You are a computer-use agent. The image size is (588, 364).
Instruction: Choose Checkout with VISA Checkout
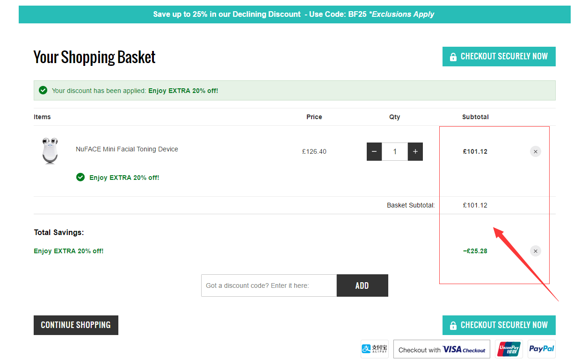pyautogui.click(x=442, y=350)
